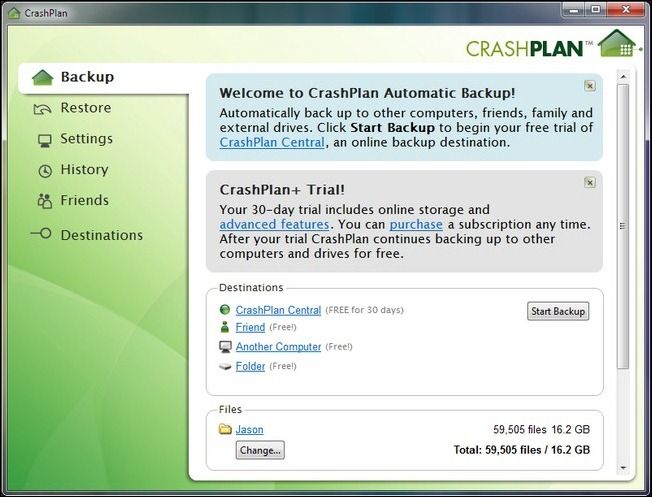Click the Destinations connector icon in sidebar

tap(41, 233)
